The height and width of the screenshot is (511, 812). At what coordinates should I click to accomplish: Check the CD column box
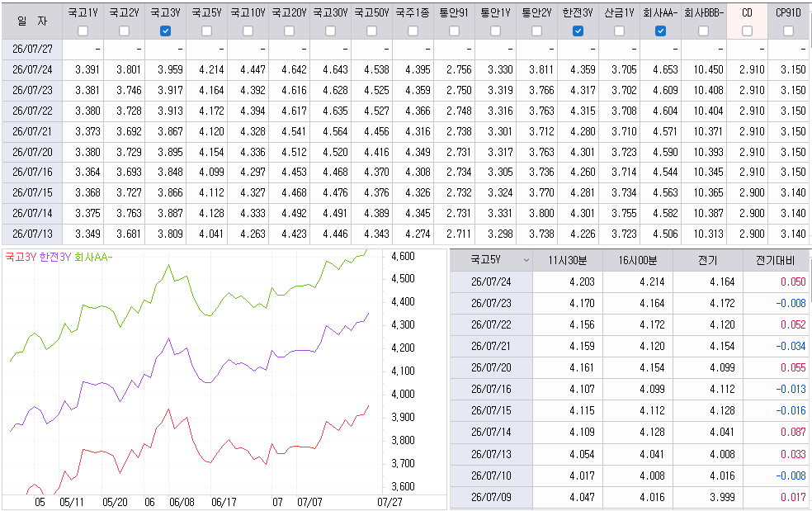[747, 31]
